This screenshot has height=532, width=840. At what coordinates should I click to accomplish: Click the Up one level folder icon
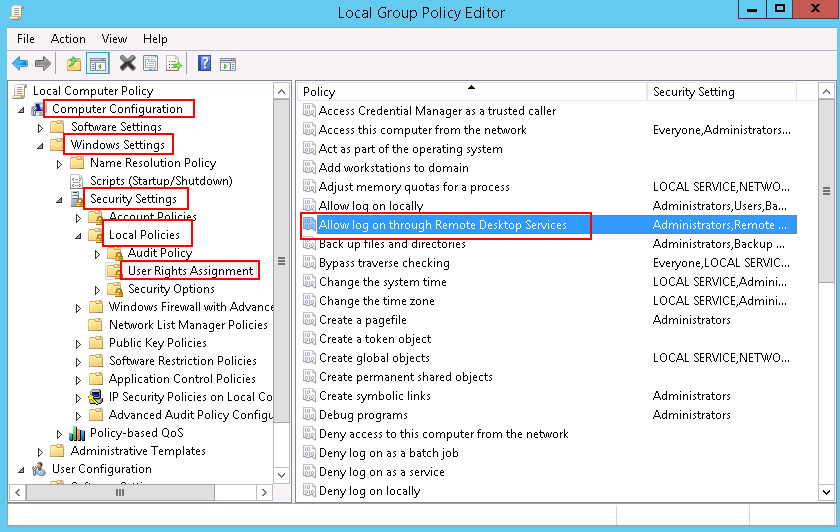click(74, 64)
